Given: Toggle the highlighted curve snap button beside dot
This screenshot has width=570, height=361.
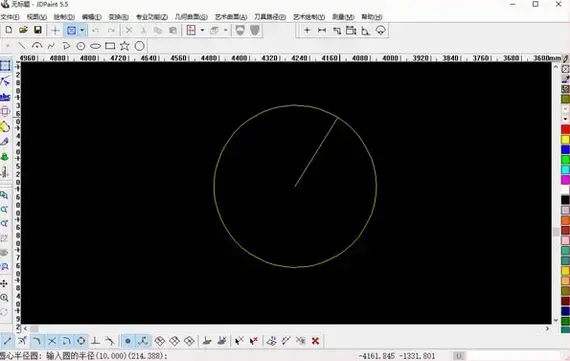Looking at the screenshot, I should [143, 341].
